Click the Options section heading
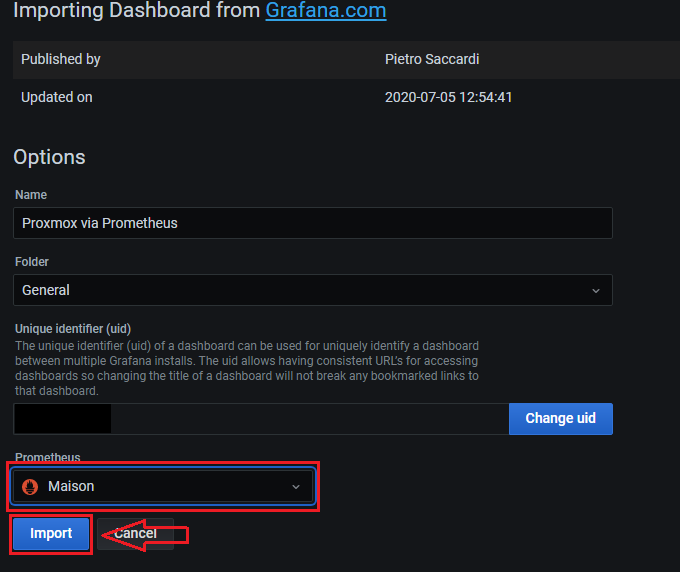 pyautogui.click(x=49, y=157)
